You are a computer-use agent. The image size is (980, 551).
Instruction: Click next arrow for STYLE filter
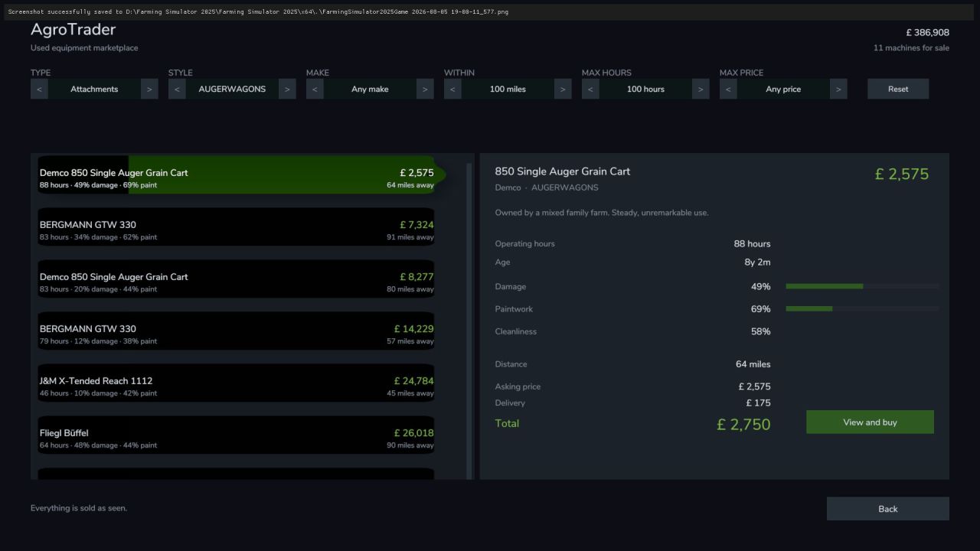[x=287, y=89]
